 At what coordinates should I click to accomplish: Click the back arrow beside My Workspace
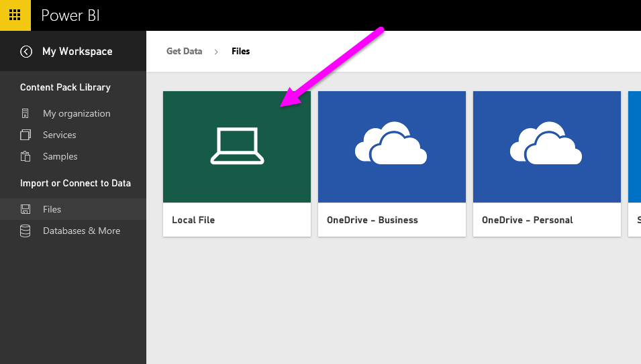click(26, 52)
